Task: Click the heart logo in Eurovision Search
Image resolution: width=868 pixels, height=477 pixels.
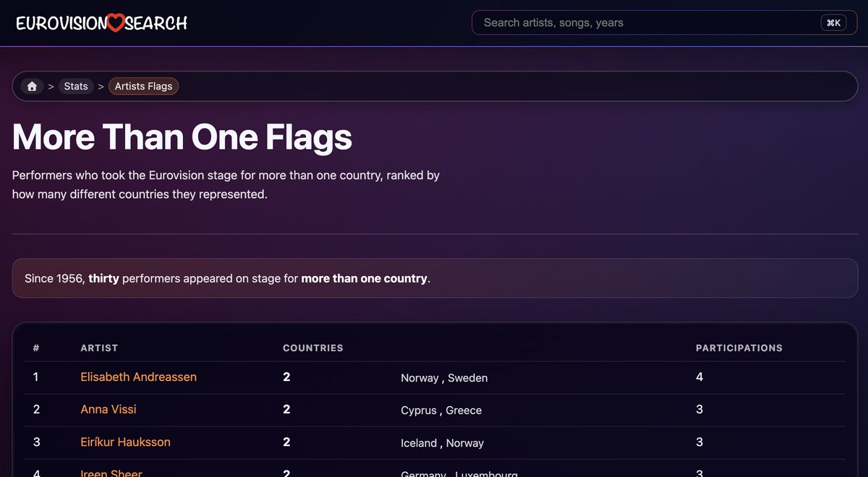Action: 115,24
